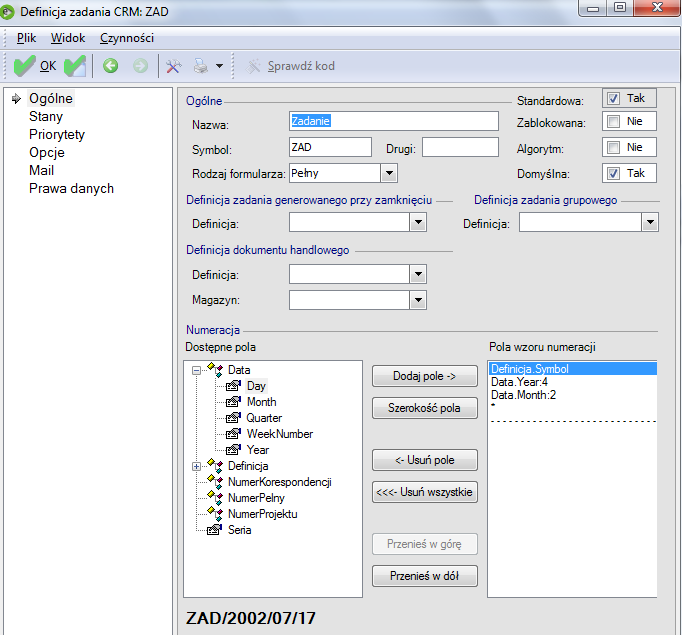Image resolution: width=682 pixels, height=635 pixels.
Task: Go back with the green left arrow
Action: [110, 66]
